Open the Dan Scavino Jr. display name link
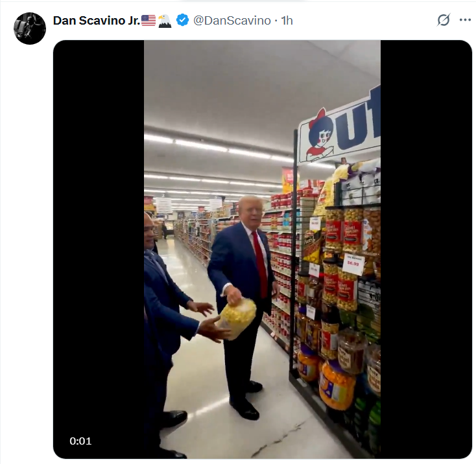 point(97,21)
